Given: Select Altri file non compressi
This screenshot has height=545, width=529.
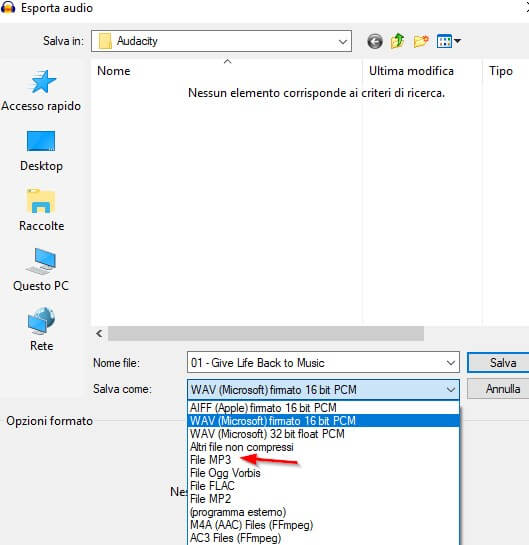Looking at the screenshot, I should pyautogui.click(x=323, y=447).
